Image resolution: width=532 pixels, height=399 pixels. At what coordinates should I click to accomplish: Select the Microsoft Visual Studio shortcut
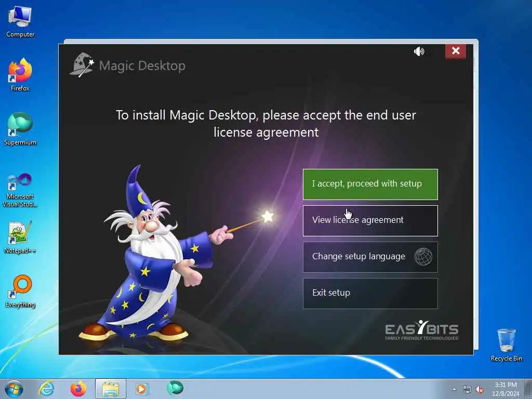(20, 190)
